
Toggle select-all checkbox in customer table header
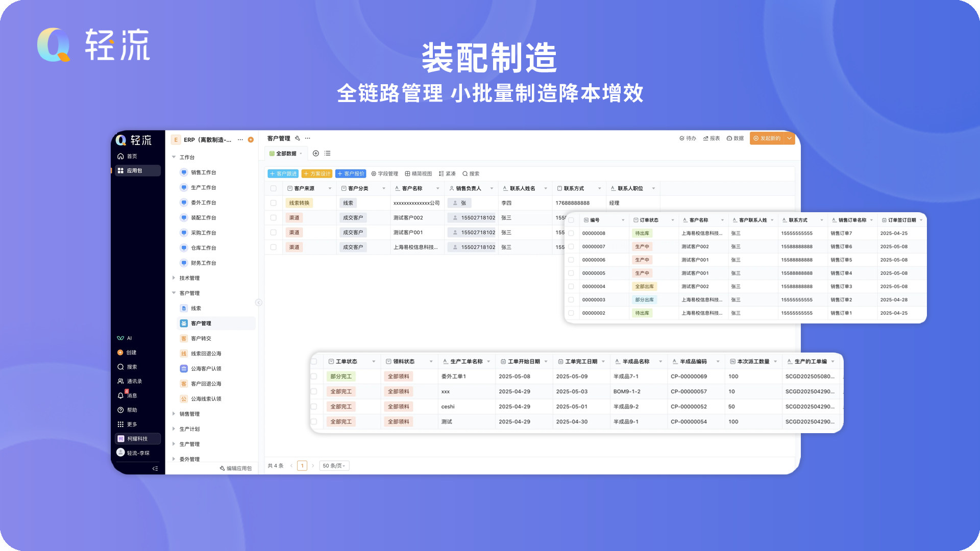(274, 188)
